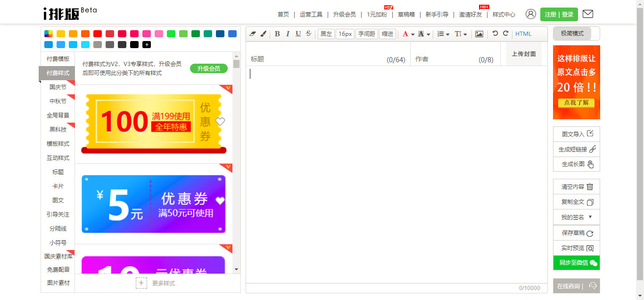This screenshot has height=300, width=644.
Task: Insert an image from the editor toolbar
Action: 479,33
